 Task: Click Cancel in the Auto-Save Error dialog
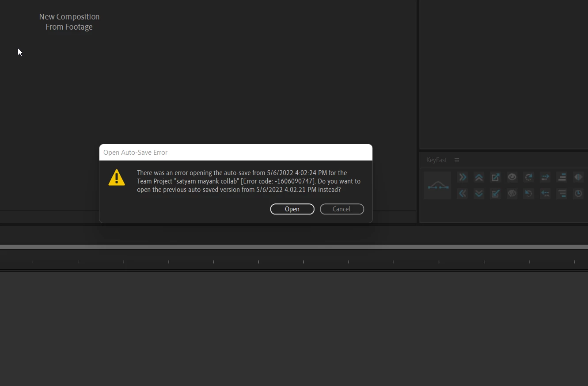[341, 209]
